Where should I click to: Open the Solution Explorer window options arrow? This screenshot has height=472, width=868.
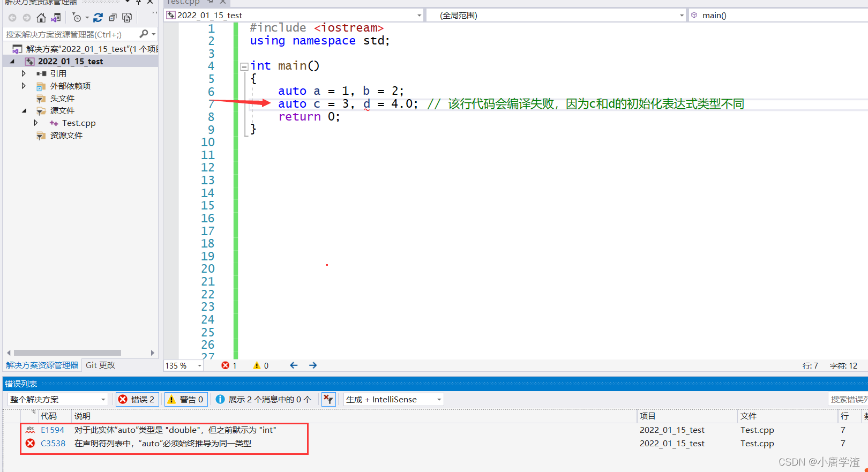[128, 2]
